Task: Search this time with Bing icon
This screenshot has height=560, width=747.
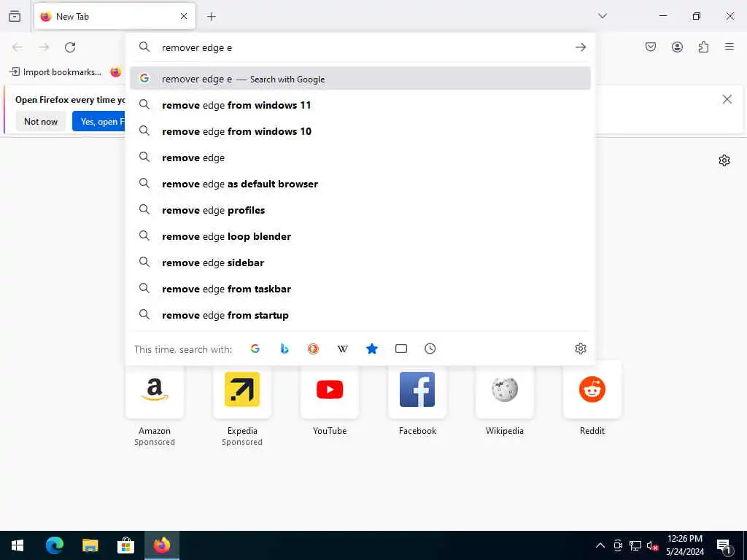Action: tap(285, 349)
